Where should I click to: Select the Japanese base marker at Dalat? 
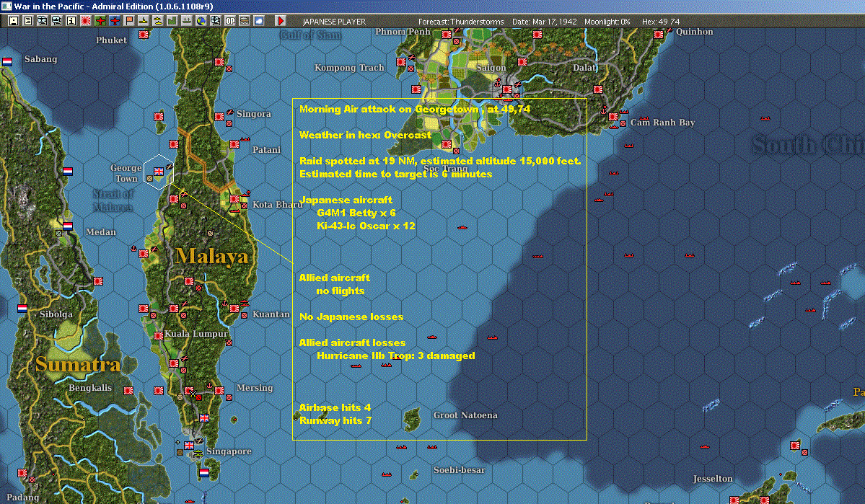(598, 89)
